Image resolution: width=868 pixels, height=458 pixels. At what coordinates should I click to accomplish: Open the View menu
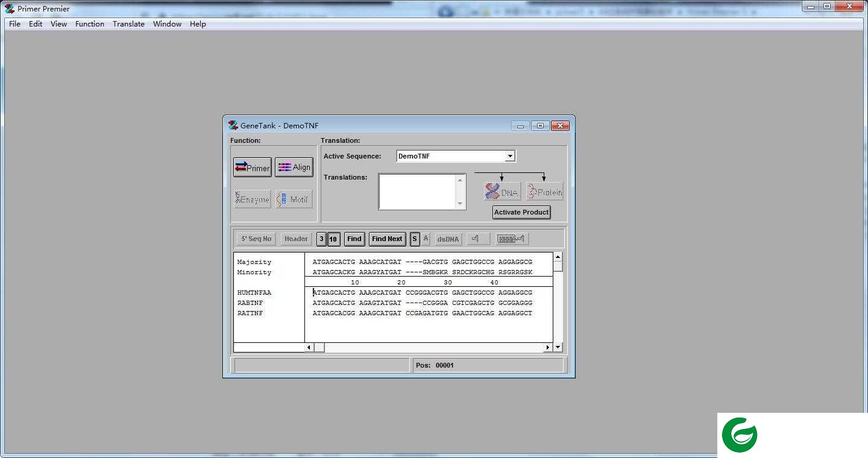tap(58, 24)
